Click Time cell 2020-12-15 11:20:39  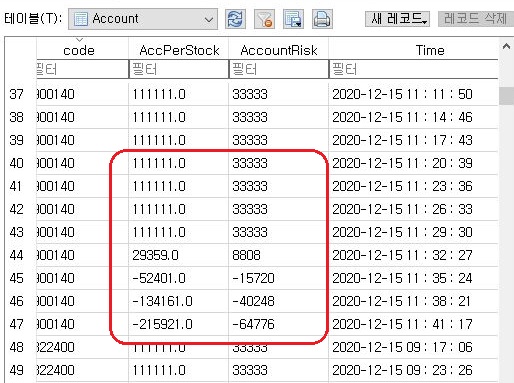(x=413, y=163)
